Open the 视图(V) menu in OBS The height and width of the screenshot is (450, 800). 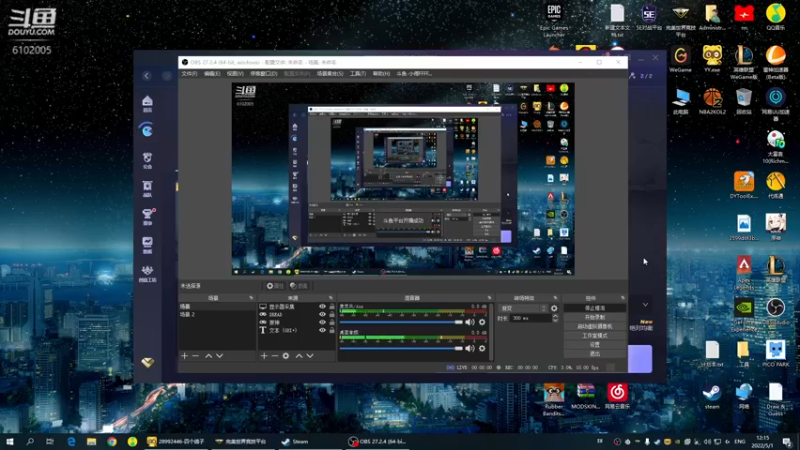click(x=235, y=74)
